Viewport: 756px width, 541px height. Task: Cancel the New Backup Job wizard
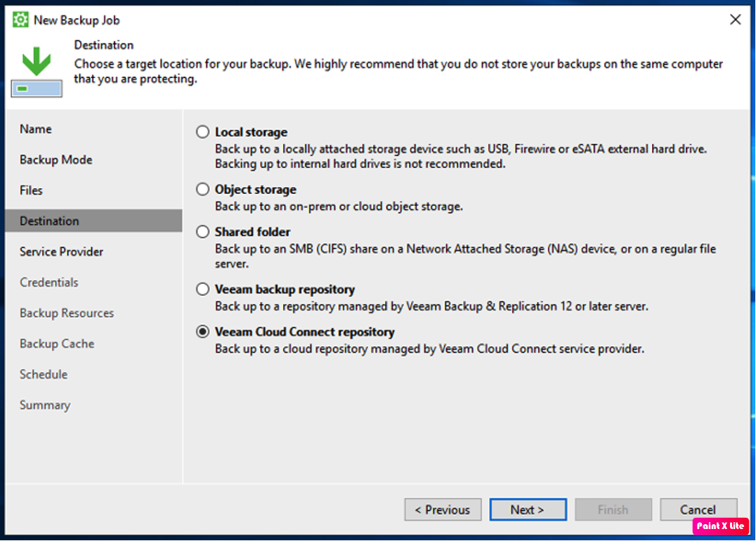click(x=698, y=509)
